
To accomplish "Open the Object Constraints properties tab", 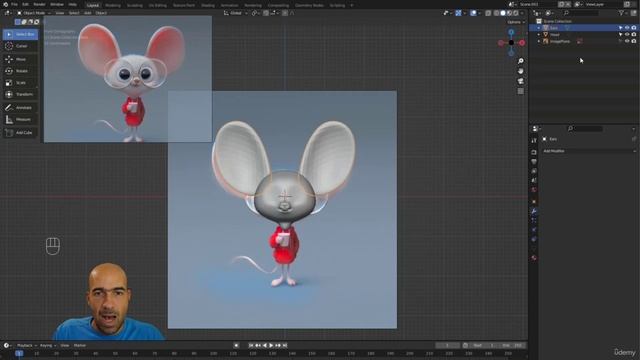I will pos(534,239).
